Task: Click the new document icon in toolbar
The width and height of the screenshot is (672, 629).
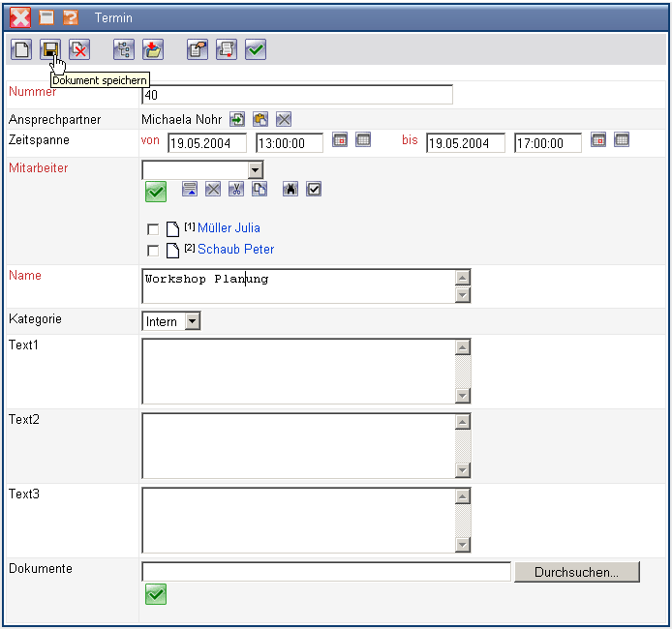Action: (21, 50)
